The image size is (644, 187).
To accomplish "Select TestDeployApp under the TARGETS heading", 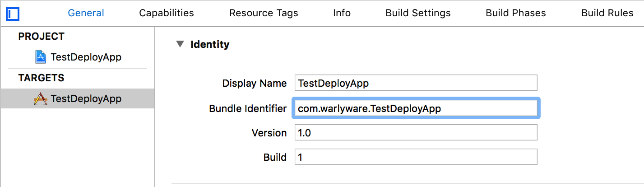I will coord(86,98).
